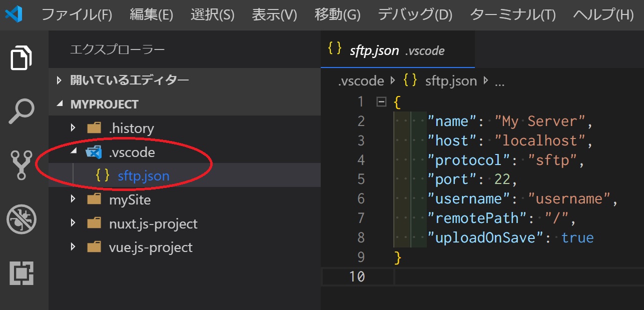The image size is (644, 310).
Task: Open the Explorer view icon
Action: click(x=22, y=58)
